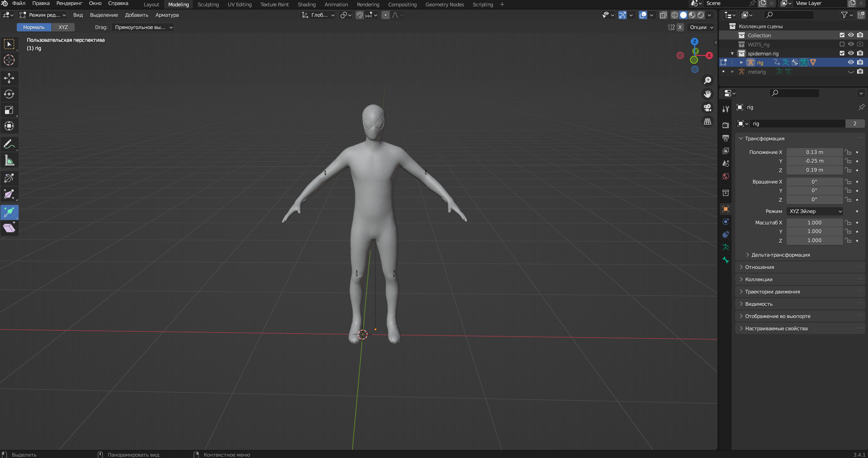The image size is (868, 458).
Task: Click the Position X value field
Action: (814, 152)
